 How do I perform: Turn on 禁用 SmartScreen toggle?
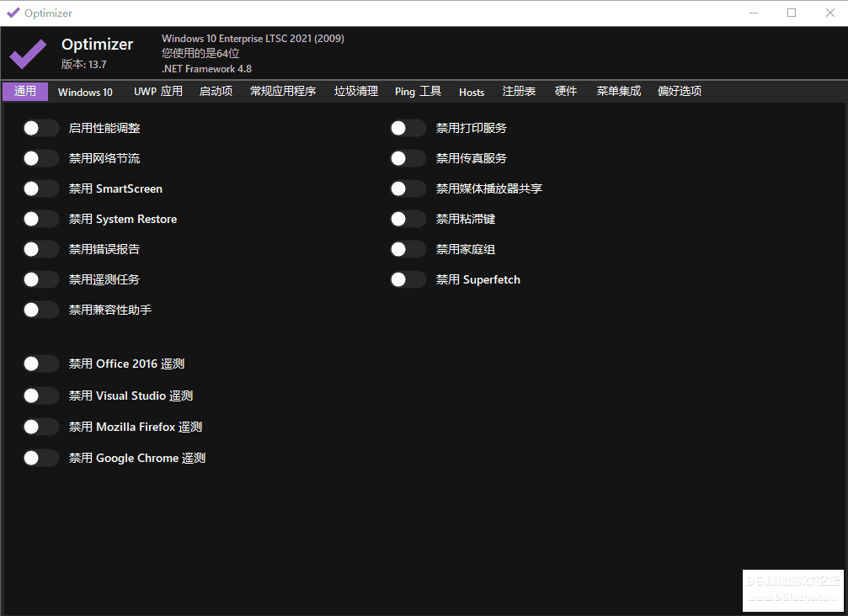[x=40, y=189]
